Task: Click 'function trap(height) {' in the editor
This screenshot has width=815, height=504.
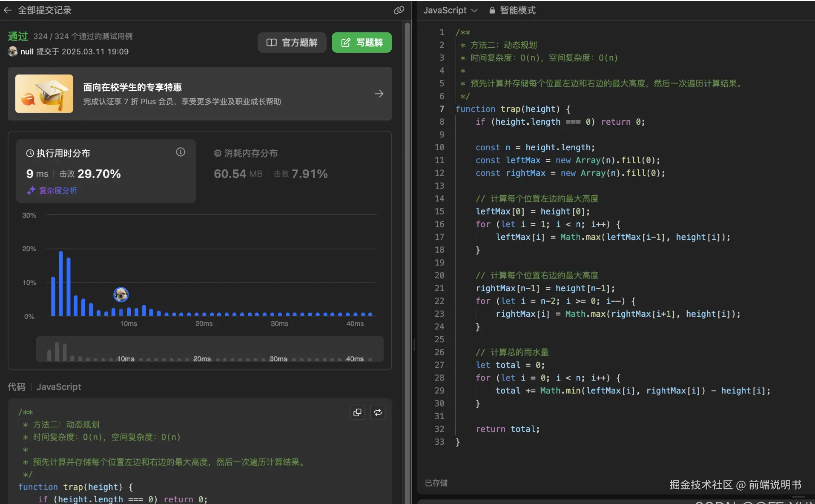Action: pyautogui.click(x=513, y=109)
